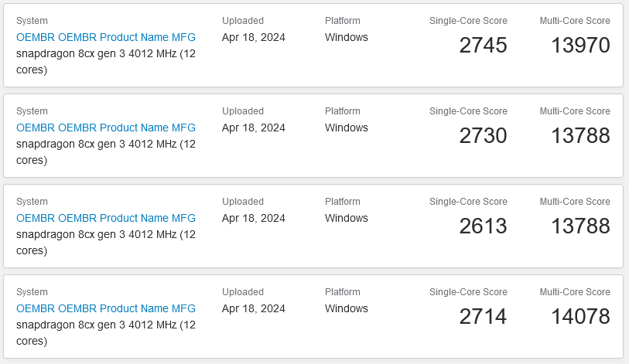Click the single-core score 2745
Viewport: 629px width, 364px height.
tap(483, 46)
